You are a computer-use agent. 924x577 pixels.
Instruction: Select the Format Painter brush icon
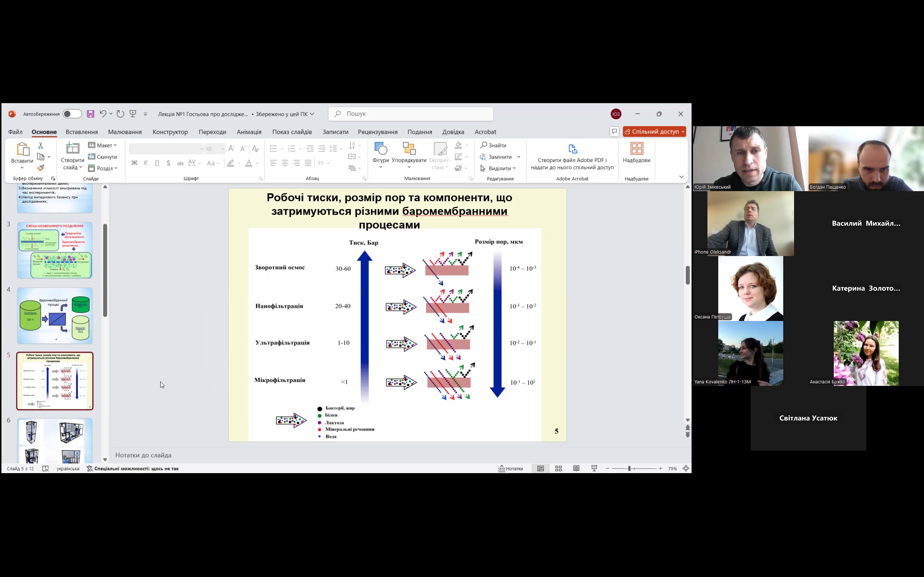(41, 168)
